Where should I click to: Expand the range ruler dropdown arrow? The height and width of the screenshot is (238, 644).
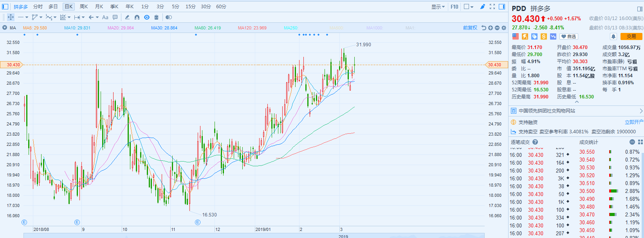(x=83, y=17)
